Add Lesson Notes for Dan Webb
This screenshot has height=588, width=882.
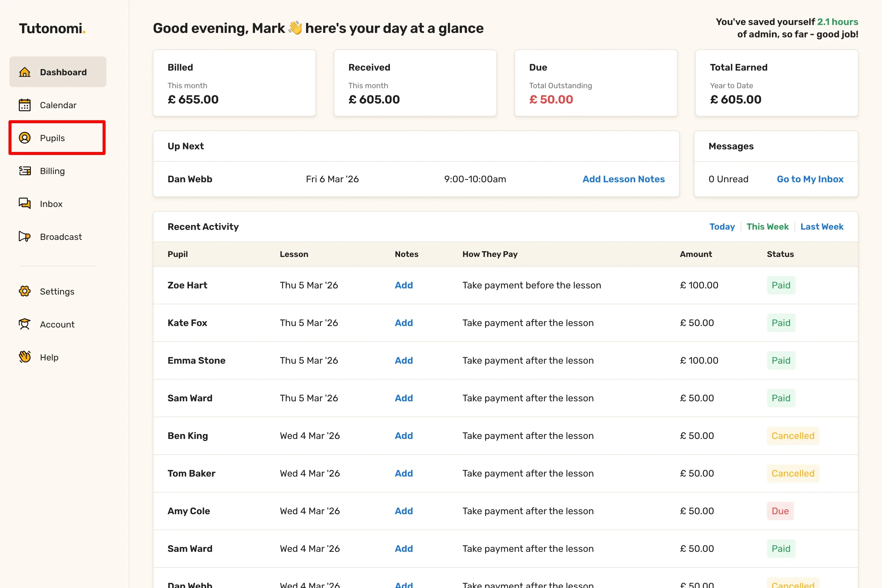(623, 179)
